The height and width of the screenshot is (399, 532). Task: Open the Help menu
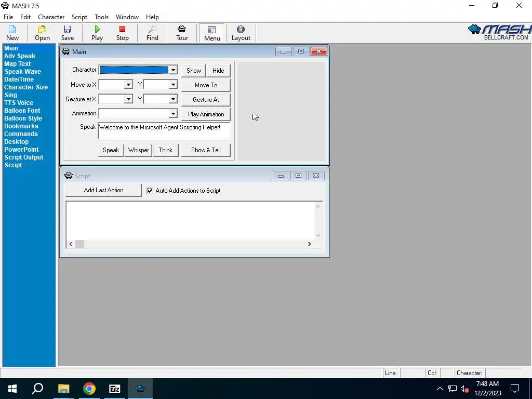152,17
